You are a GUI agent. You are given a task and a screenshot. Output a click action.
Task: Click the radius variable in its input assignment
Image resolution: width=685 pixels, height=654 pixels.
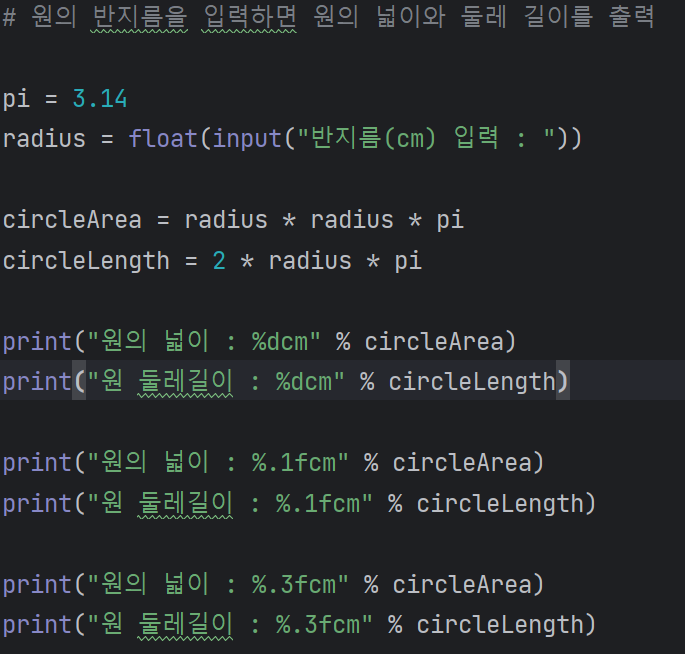[x=44, y=139]
